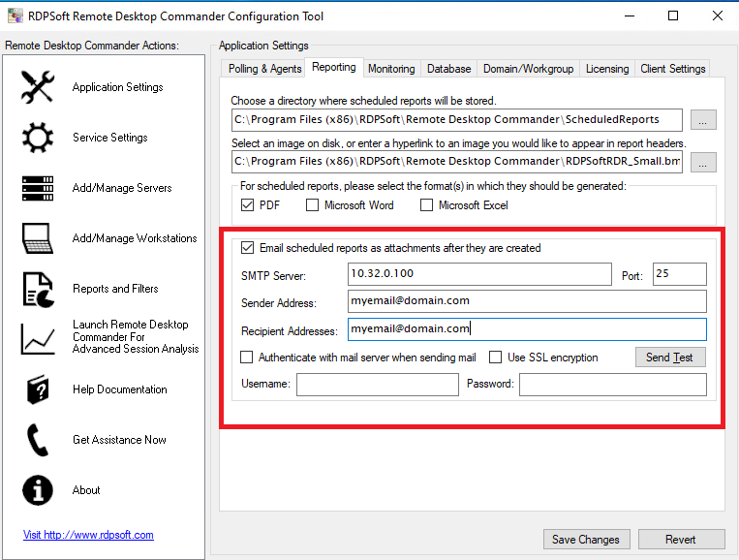Screen dimensions: 739x560
Task: Open Help Documentation book icon
Action: 38,389
